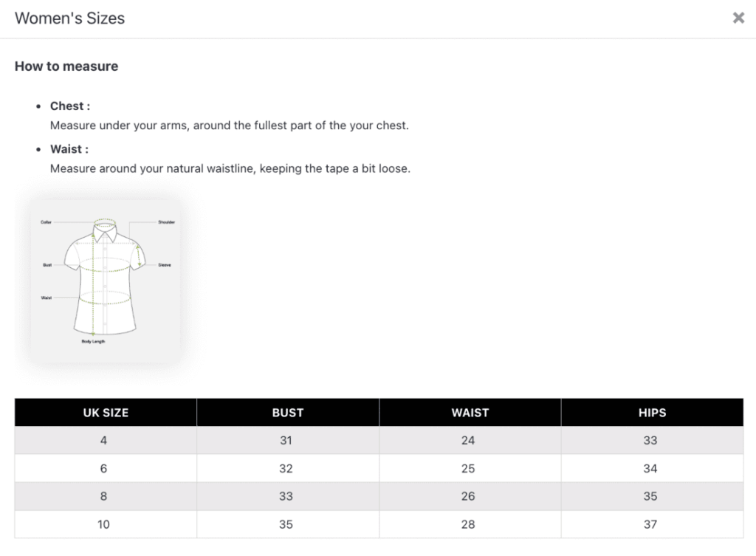The height and width of the screenshot is (556, 756).
Task: Click the shirt measurement diagram image
Action: tap(106, 281)
